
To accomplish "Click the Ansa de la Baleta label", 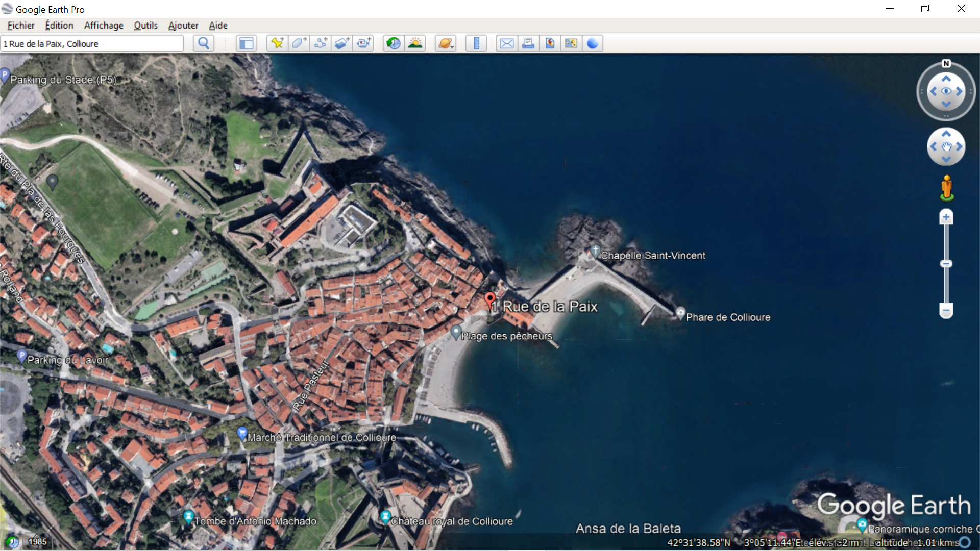I will click(x=628, y=529).
